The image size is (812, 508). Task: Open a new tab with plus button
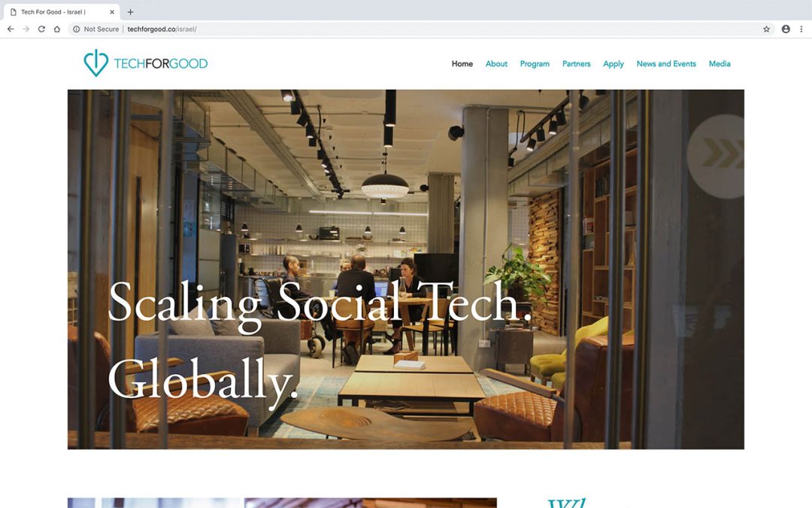(131, 12)
